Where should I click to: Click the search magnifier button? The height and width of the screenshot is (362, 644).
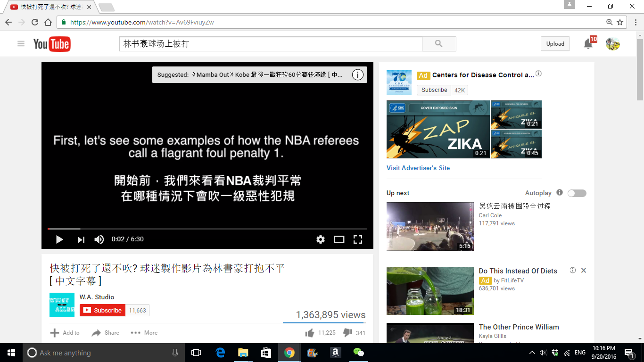pyautogui.click(x=439, y=44)
